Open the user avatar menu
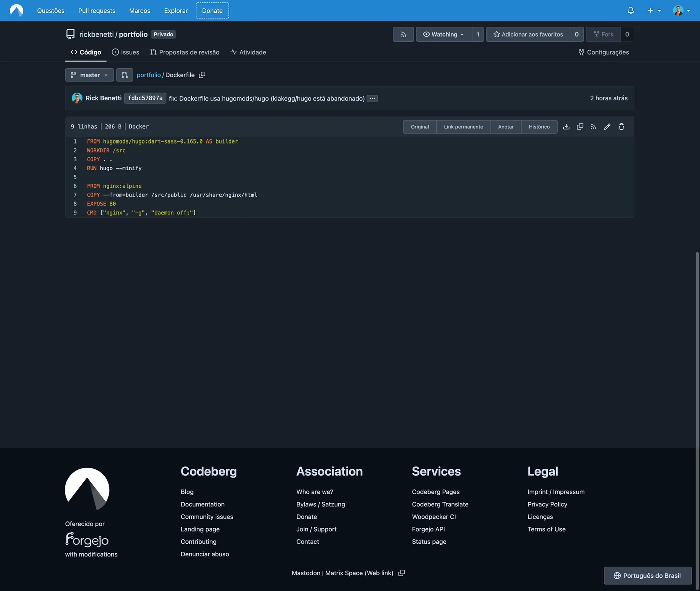Screen dimensions: 700x591 tap(681, 10)
